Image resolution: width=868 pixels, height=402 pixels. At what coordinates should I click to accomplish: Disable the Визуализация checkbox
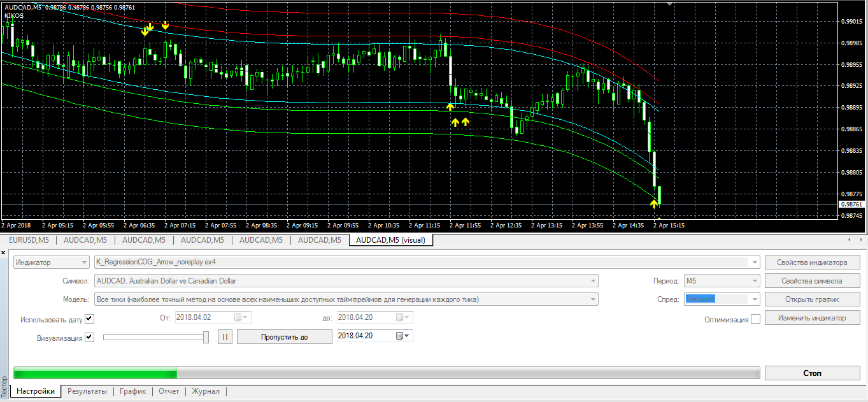(x=89, y=338)
